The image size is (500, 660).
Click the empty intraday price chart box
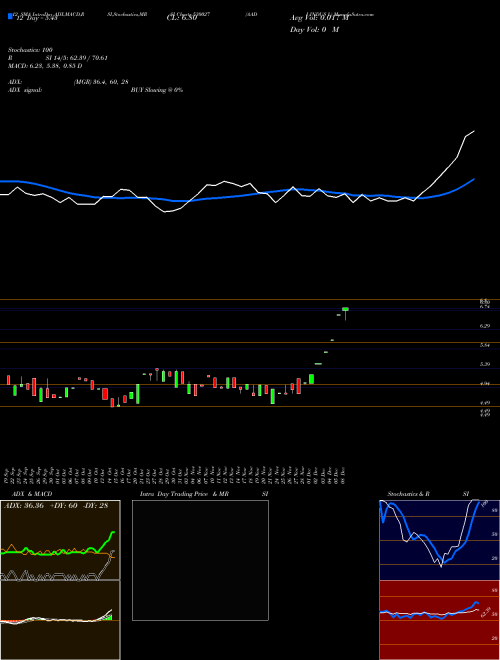pyautogui.click(x=200, y=560)
